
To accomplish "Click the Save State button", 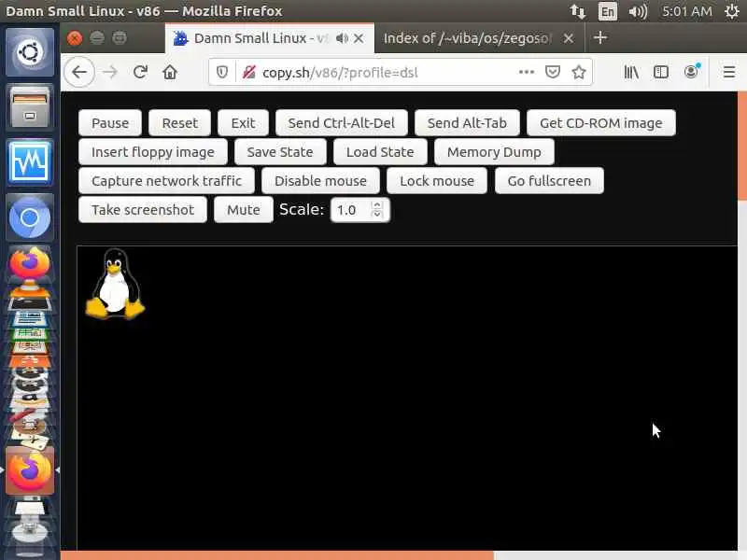I will point(280,152).
